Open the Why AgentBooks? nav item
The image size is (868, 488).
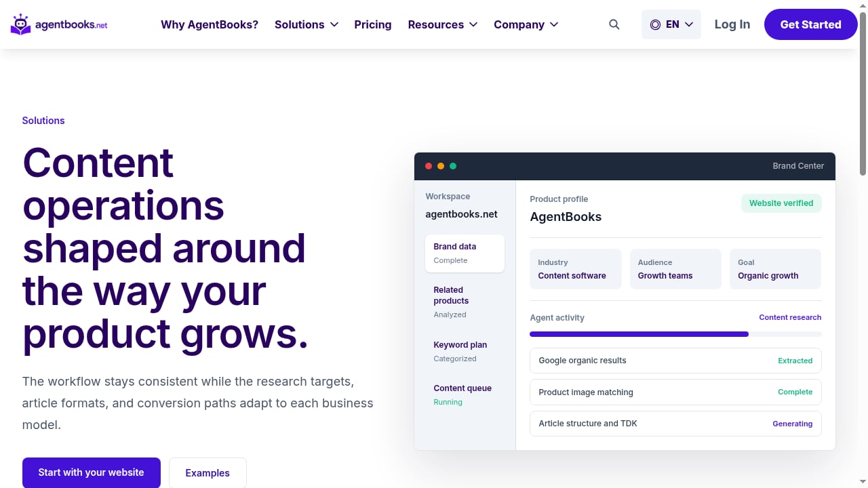coord(210,24)
